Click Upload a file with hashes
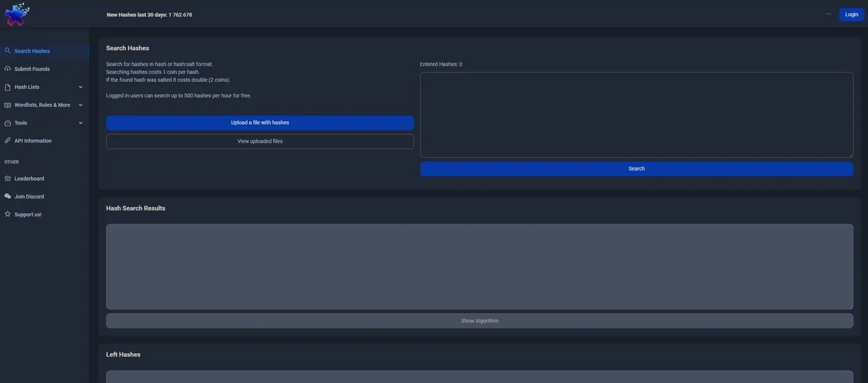This screenshot has width=868, height=383. (260, 123)
